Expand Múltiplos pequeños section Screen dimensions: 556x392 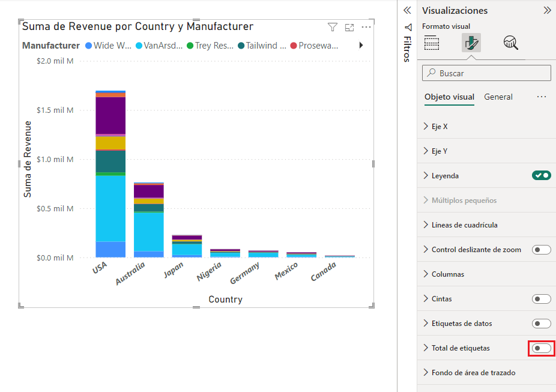[x=426, y=201]
